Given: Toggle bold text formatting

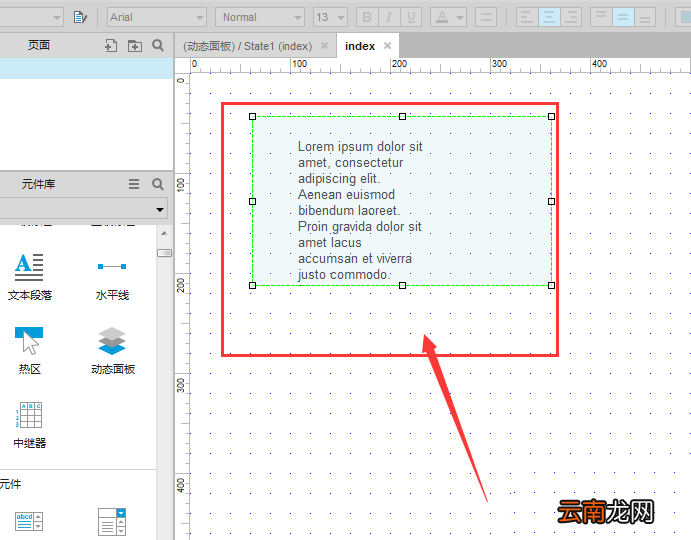Looking at the screenshot, I should (367, 17).
